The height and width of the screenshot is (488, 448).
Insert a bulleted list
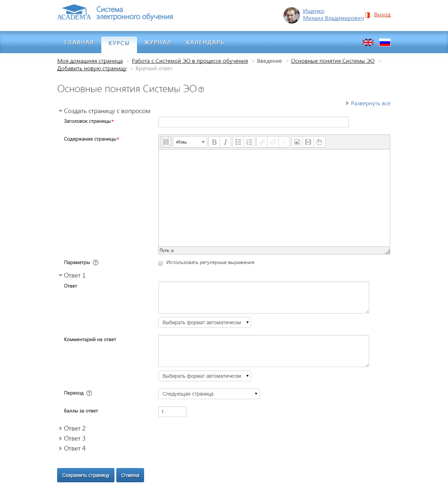point(238,142)
